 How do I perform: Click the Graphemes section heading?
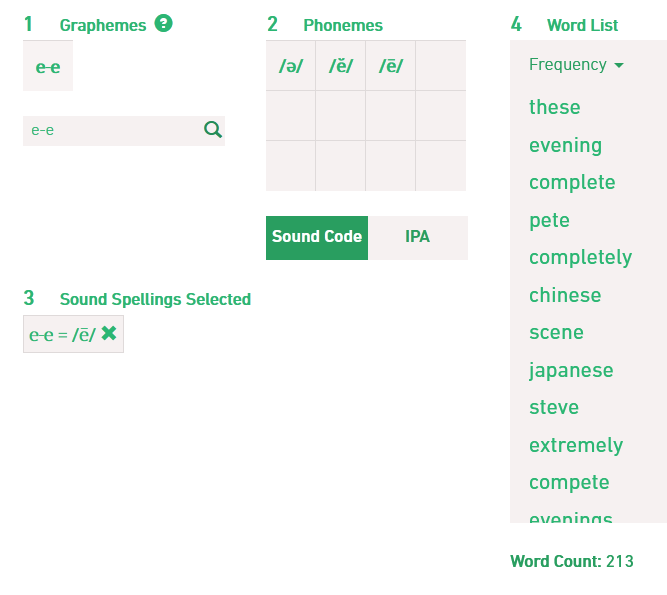tap(103, 25)
